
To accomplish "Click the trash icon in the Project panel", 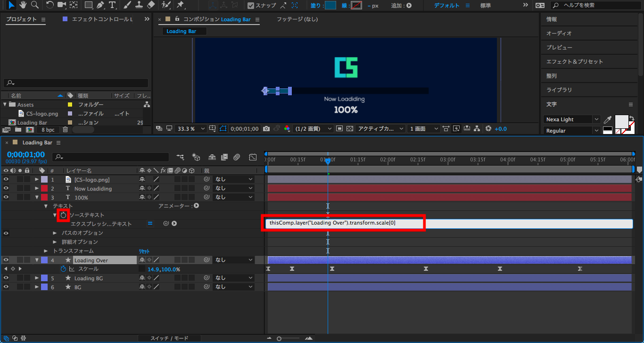I will click(66, 130).
